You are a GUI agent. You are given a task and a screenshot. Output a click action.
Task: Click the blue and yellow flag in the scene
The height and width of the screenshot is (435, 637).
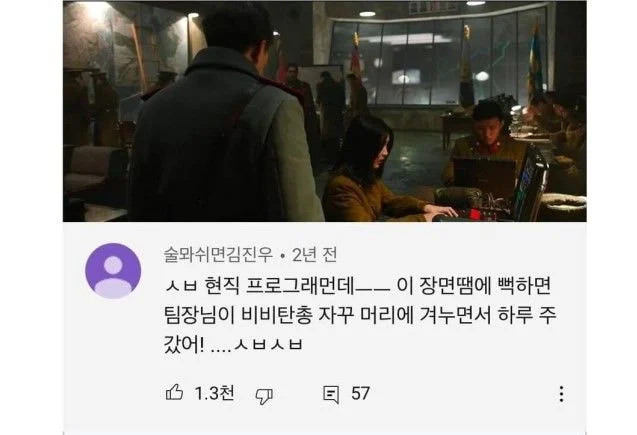pyautogui.click(x=535, y=61)
